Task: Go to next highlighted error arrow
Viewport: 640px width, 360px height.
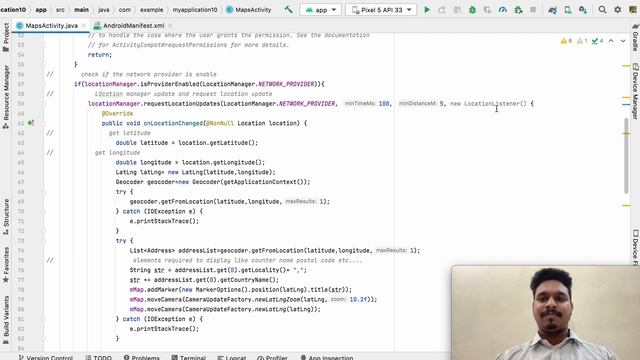Action: click(x=623, y=41)
